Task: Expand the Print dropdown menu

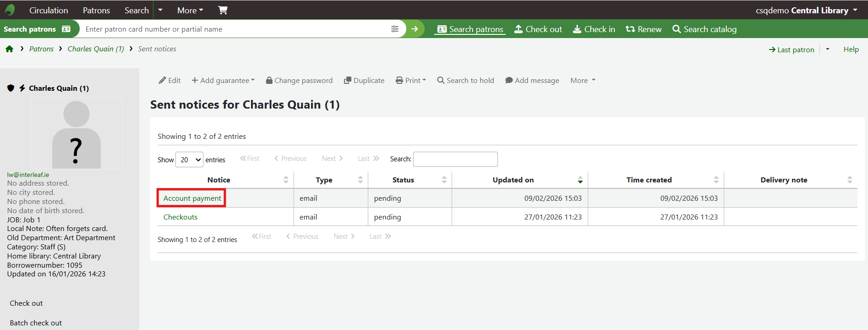Action: [411, 80]
